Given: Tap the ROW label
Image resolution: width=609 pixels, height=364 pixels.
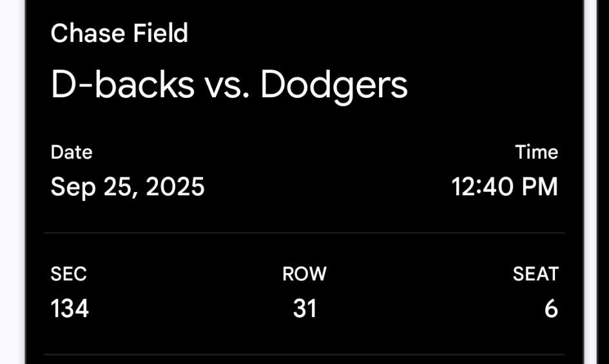Looking at the screenshot, I should (304, 274).
